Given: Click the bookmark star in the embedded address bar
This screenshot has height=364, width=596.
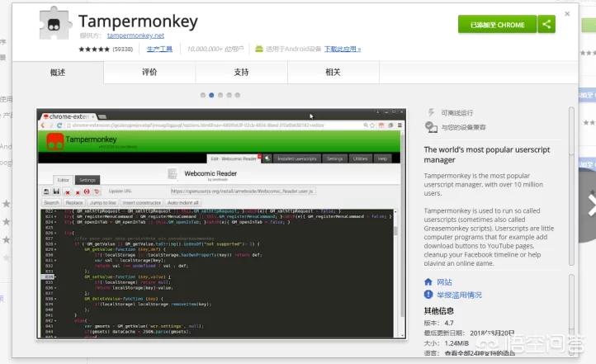Looking at the screenshot, I should click(x=372, y=125).
